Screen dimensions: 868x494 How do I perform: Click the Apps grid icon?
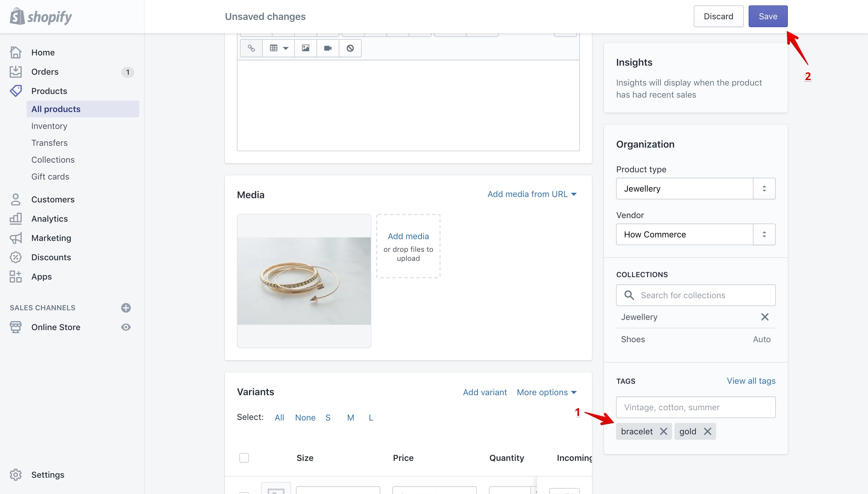[16, 277]
